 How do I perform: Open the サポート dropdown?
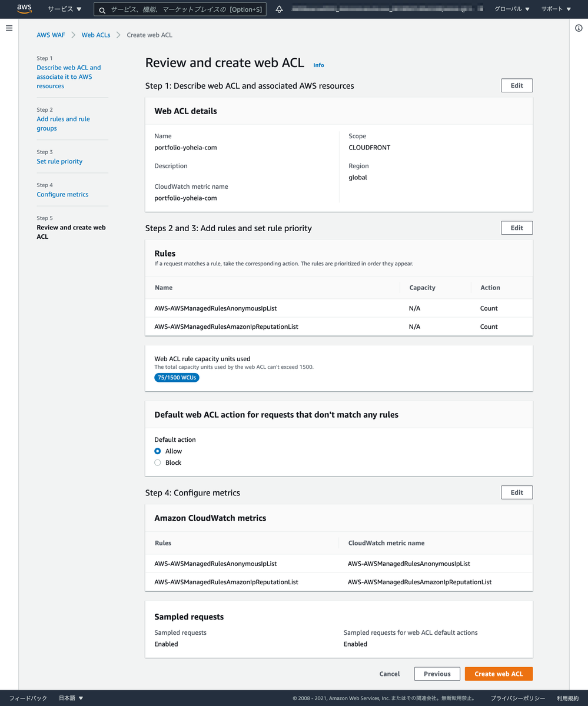[556, 9]
